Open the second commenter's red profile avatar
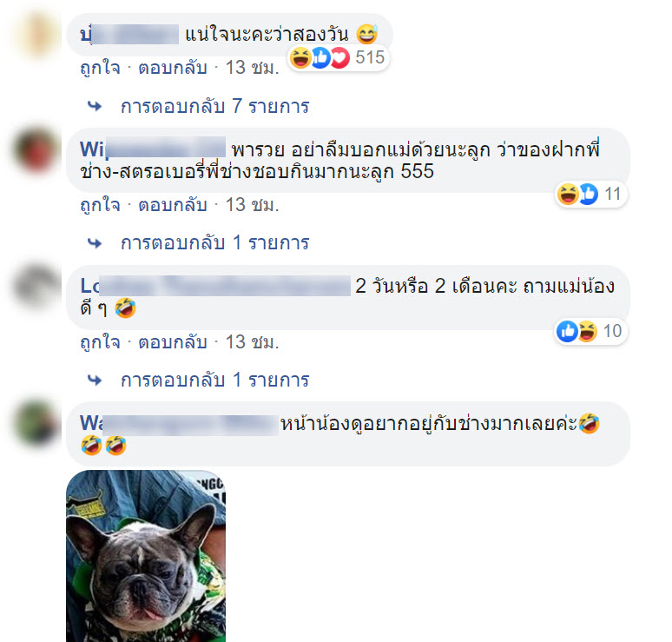This screenshot has width=672, height=642. pyautogui.click(x=36, y=150)
